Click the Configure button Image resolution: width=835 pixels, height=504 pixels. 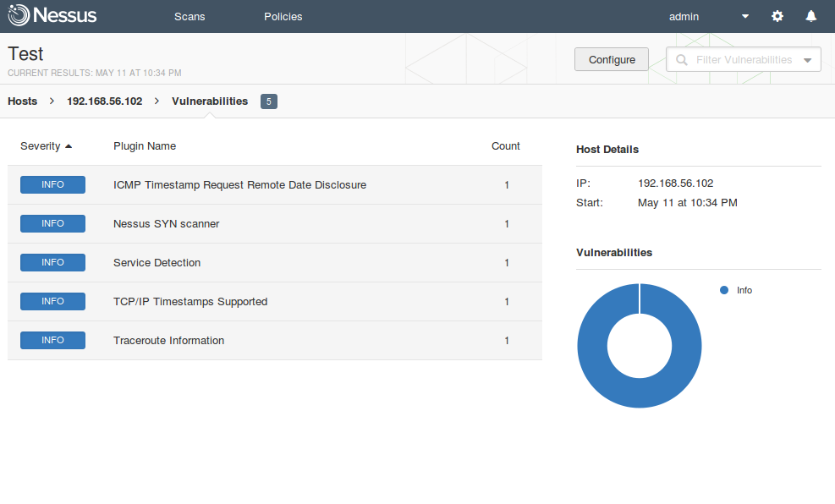612,59
